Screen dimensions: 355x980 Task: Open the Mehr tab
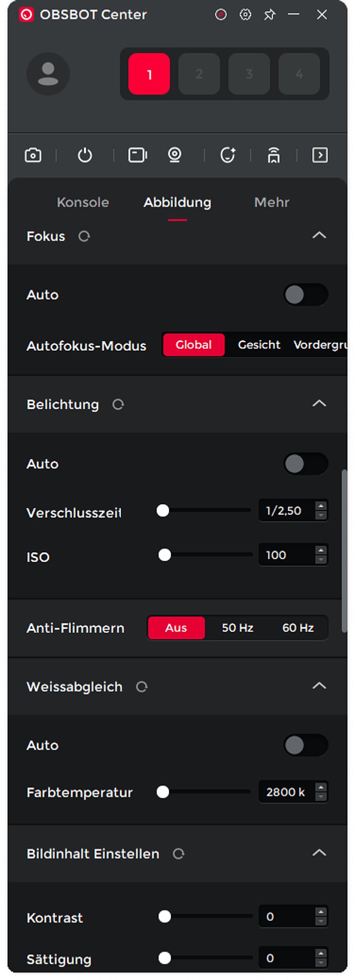[x=272, y=202]
